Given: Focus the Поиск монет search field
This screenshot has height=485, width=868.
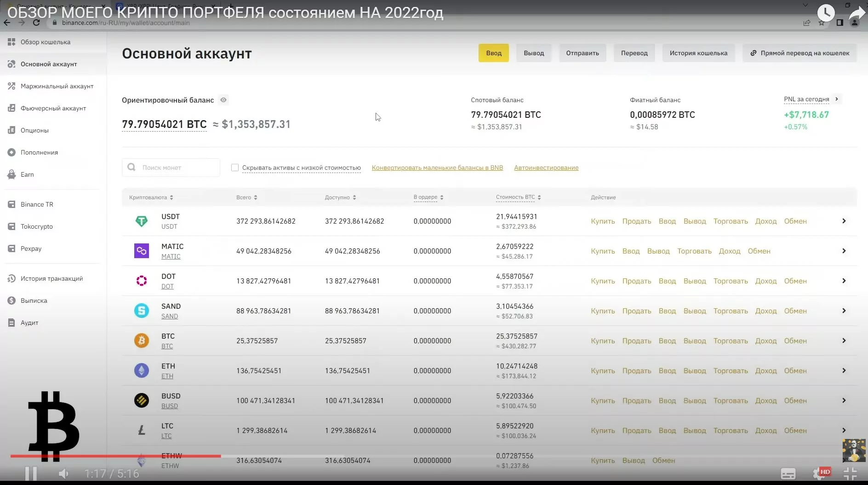Looking at the screenshot, I should [x=171, y=167].
